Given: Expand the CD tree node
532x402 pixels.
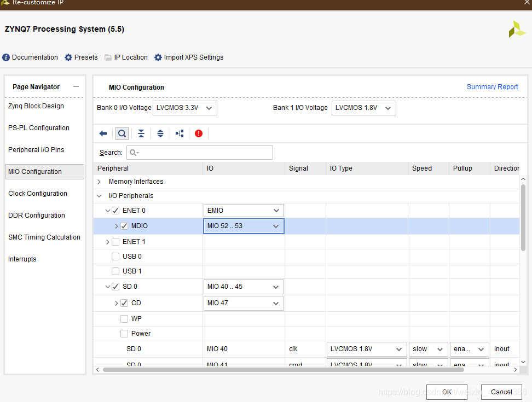Looking at the screenshot, I should 117,303.
